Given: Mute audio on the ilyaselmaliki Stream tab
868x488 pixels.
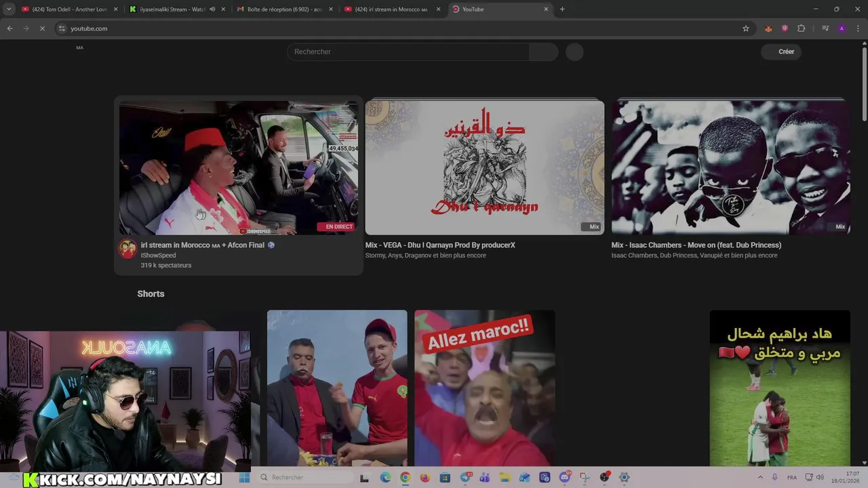Looking at the screenshot, I should [x=212, y=9].
